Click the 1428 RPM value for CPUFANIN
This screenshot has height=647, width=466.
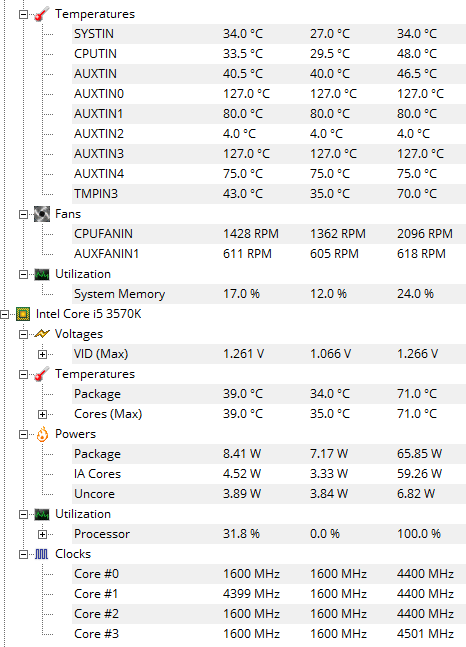[251, 234]
